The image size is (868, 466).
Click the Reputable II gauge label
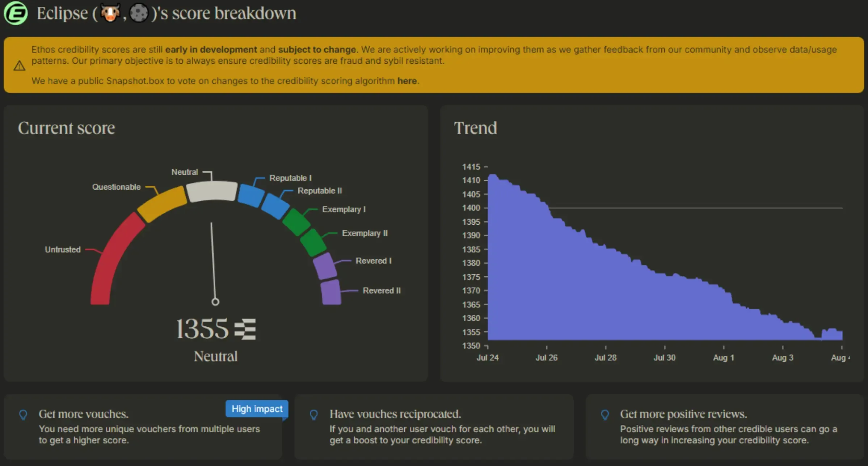[319, 191]
